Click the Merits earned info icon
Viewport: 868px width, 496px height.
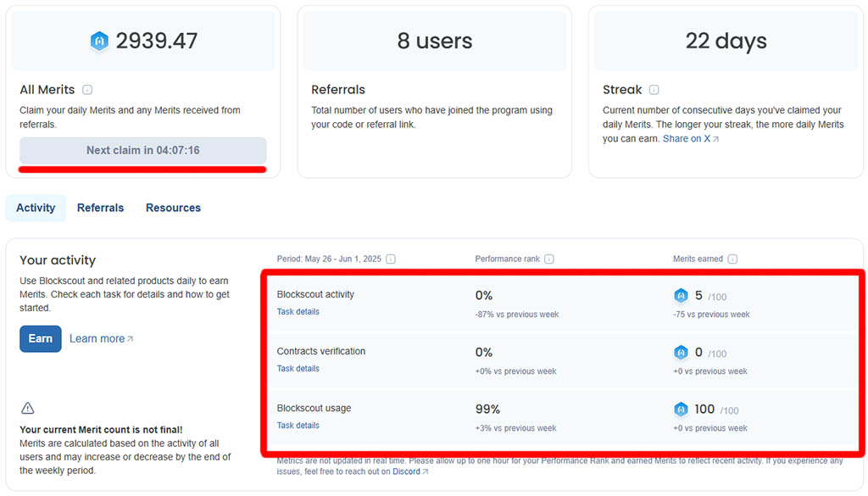pyautogui.click(x=732, y=259)
